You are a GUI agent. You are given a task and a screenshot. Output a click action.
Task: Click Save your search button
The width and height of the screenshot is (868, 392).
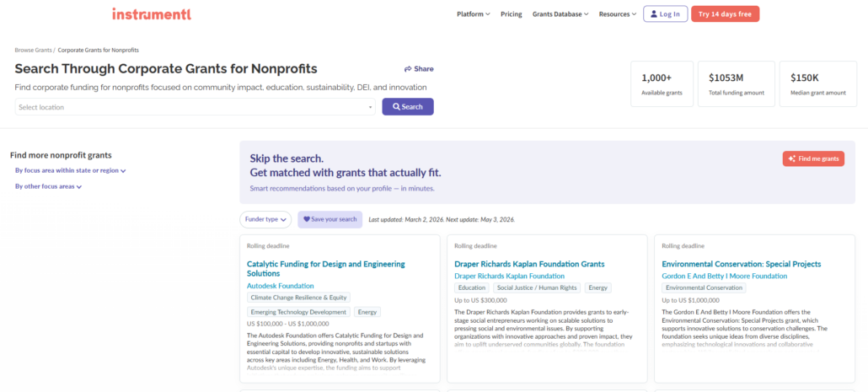330,219
